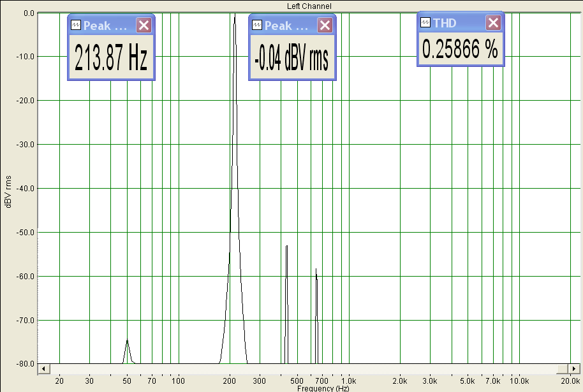The width and height of the screenshot is (583, 392).
Task: Click the left arrow of horizontal scrollbar
Action: point(44,368)
